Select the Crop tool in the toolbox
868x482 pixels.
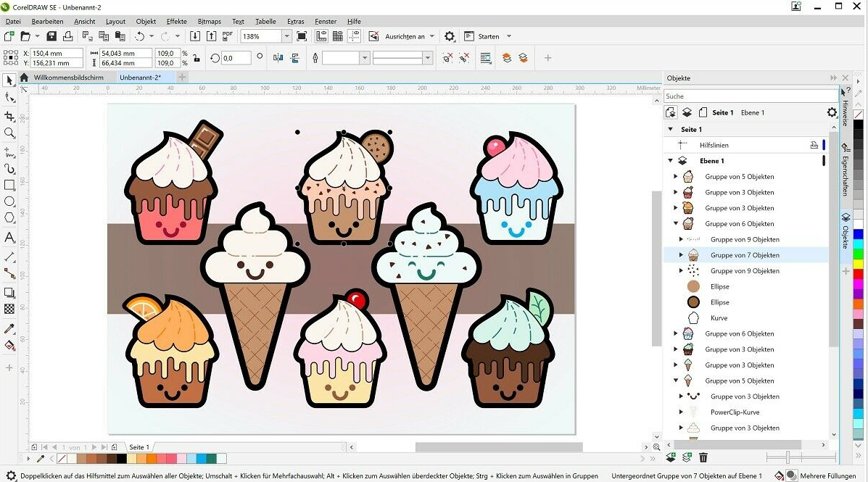click(9, 116)
